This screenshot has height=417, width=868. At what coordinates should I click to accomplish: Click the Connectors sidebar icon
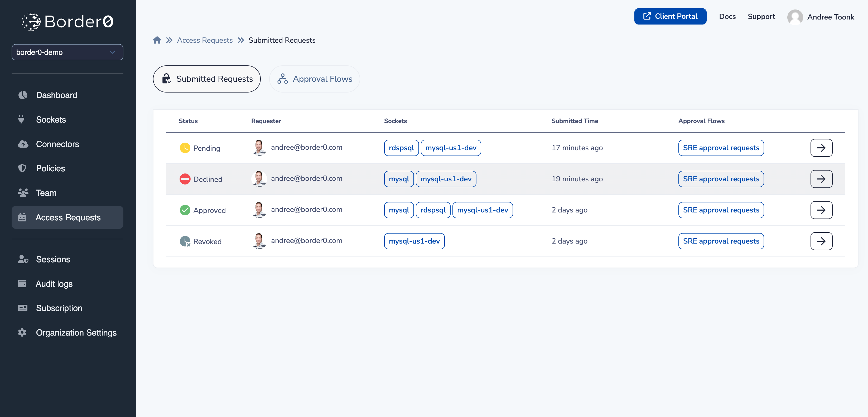22,144
